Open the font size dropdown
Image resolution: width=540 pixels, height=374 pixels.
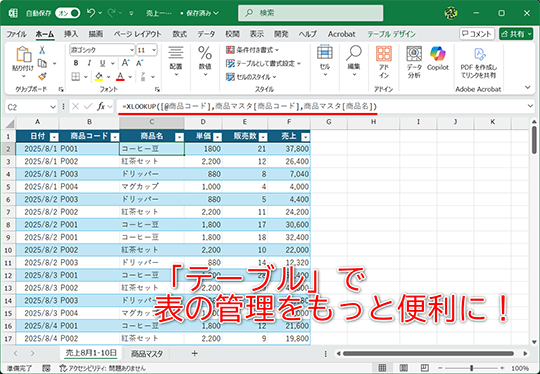point(154,50)
